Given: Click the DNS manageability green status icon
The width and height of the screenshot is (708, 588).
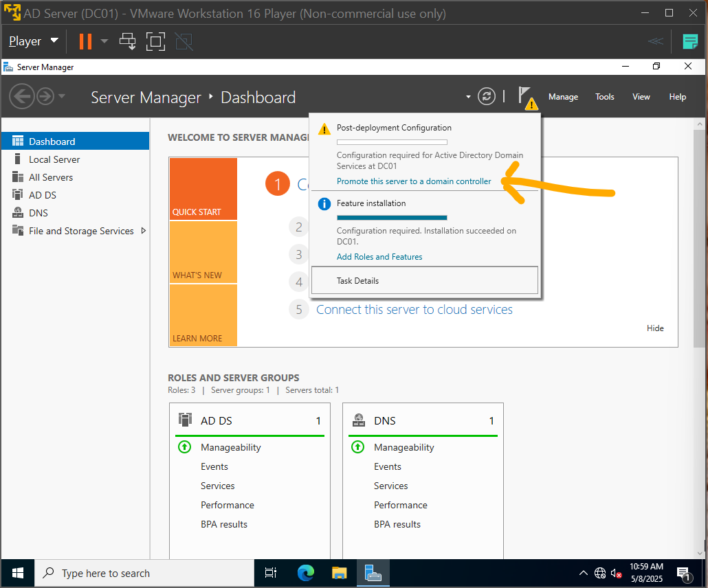Looking at the screenshot, I should click(x=357, y=447).
